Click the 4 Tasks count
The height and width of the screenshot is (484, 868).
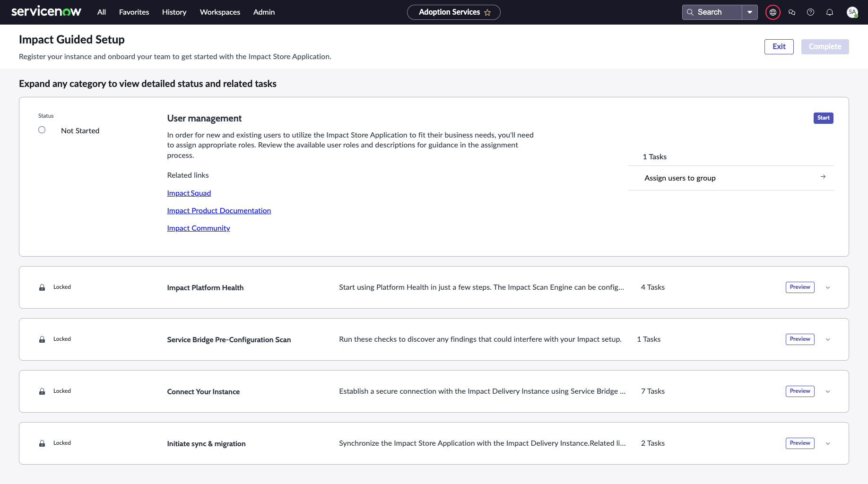[653, 287]
